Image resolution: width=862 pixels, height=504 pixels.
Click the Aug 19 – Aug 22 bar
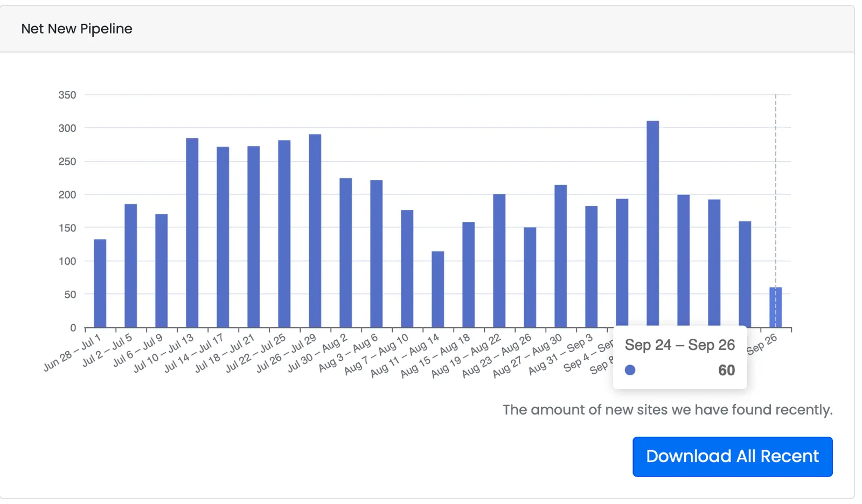coord(499,261)
